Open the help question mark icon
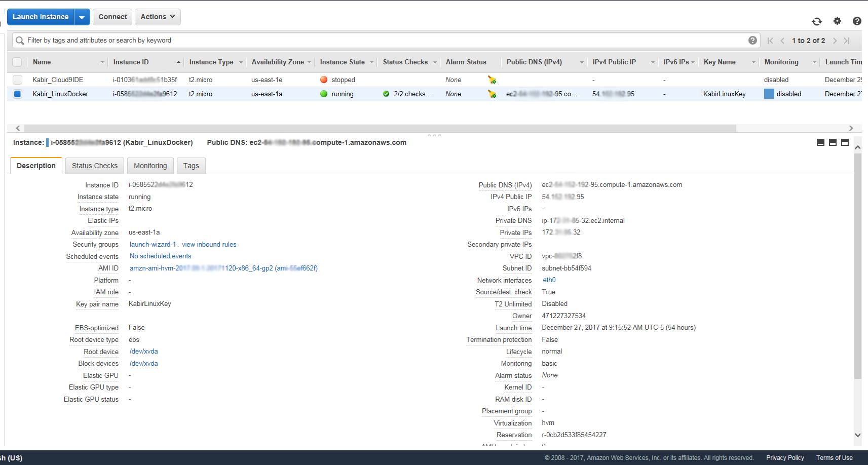The image size is (868, 465). point(857,21)
